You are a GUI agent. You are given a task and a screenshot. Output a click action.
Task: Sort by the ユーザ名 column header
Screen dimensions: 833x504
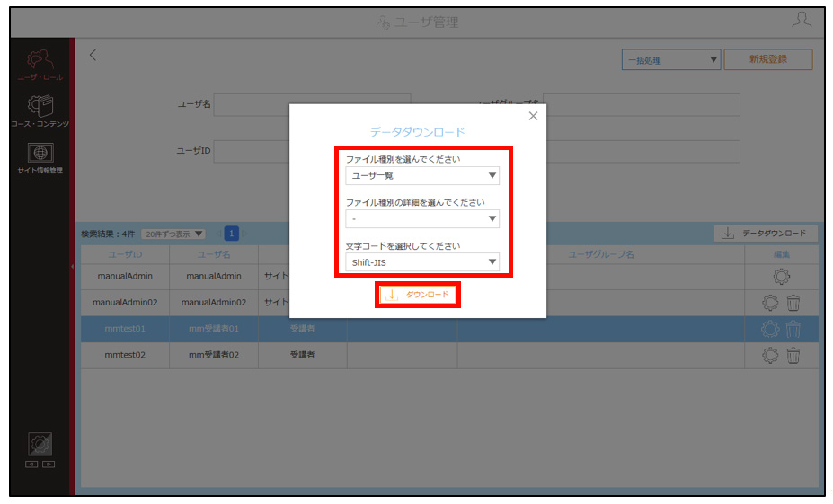214,254
